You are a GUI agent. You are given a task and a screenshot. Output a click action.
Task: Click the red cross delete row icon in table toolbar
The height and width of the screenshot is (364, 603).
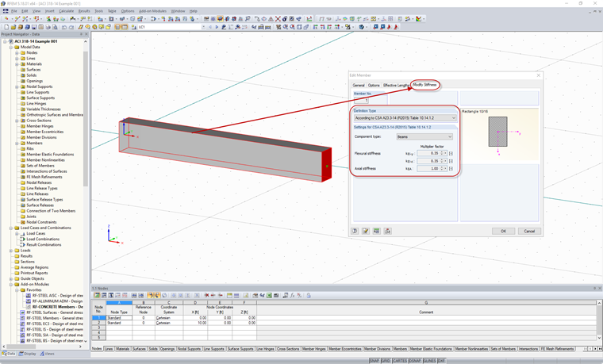[206, 295]
